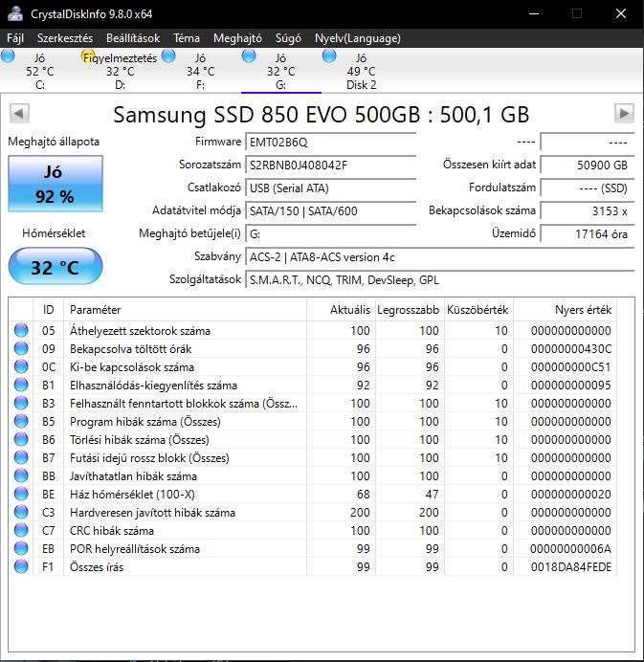Open the Súgó menu
644x662 pixels.
pos(288,38)
